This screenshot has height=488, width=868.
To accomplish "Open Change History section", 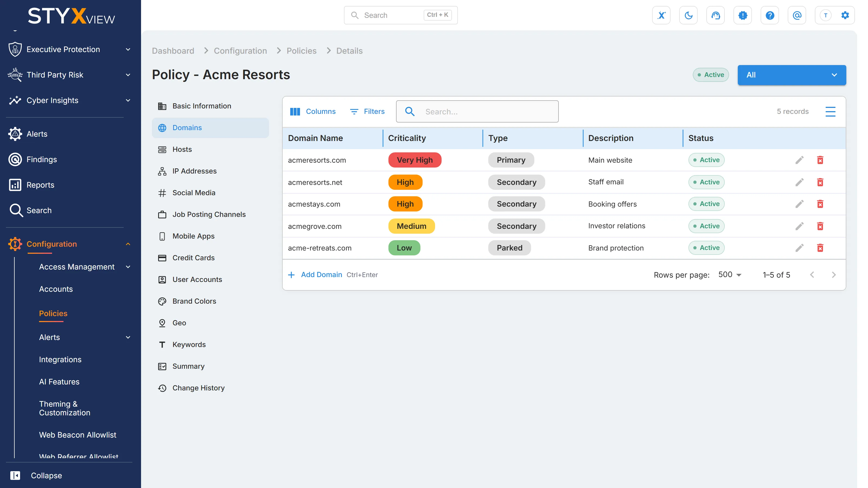I will click(x=210, y=388).
